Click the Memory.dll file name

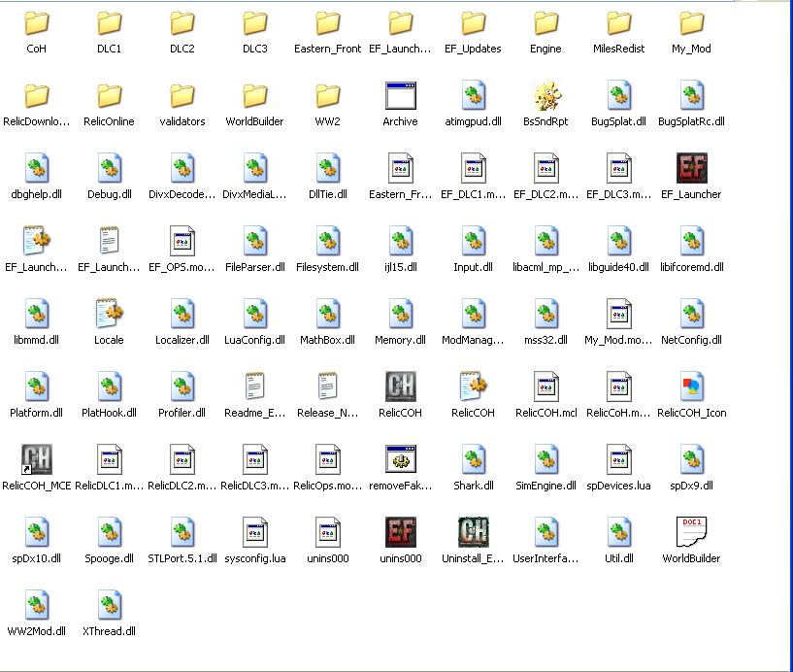click(400, 340)
